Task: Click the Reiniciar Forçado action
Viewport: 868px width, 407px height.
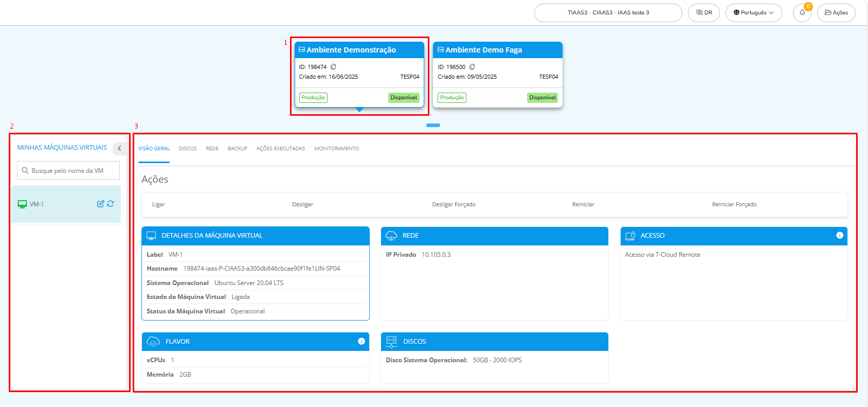Action: click(734, 204)
